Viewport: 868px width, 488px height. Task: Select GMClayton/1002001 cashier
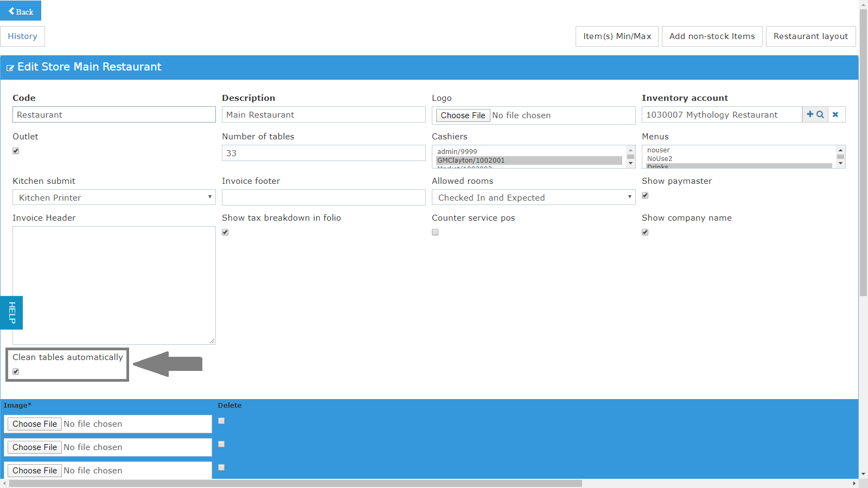pos(529,160)
